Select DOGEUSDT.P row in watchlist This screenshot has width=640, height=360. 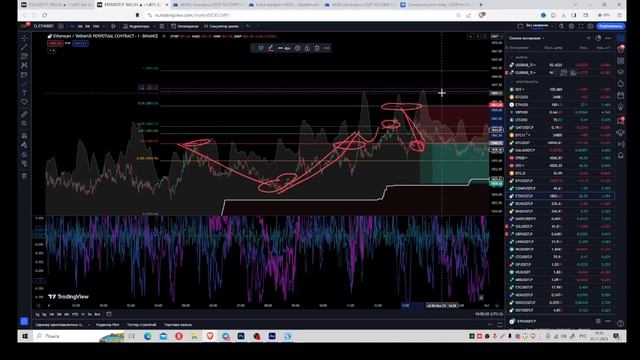(x=561, y=302)
